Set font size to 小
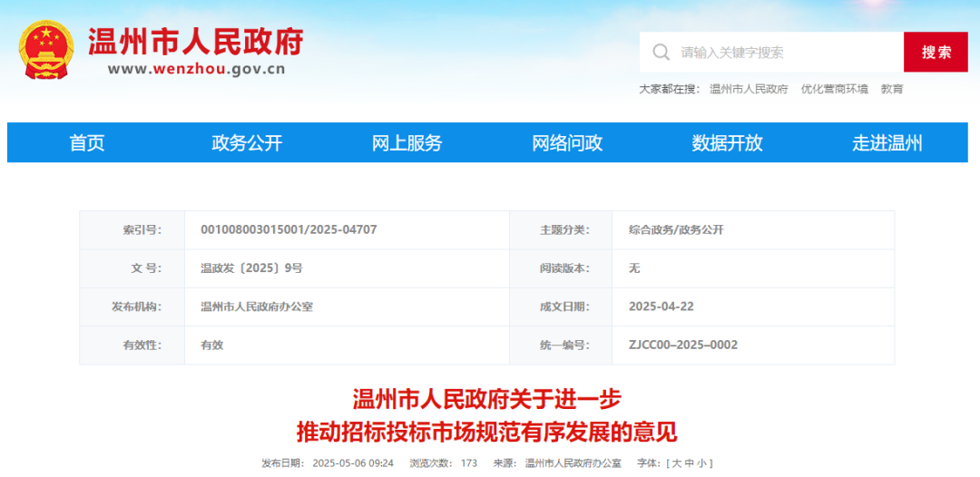Screen dimensions: 980x477 (701, 462)
